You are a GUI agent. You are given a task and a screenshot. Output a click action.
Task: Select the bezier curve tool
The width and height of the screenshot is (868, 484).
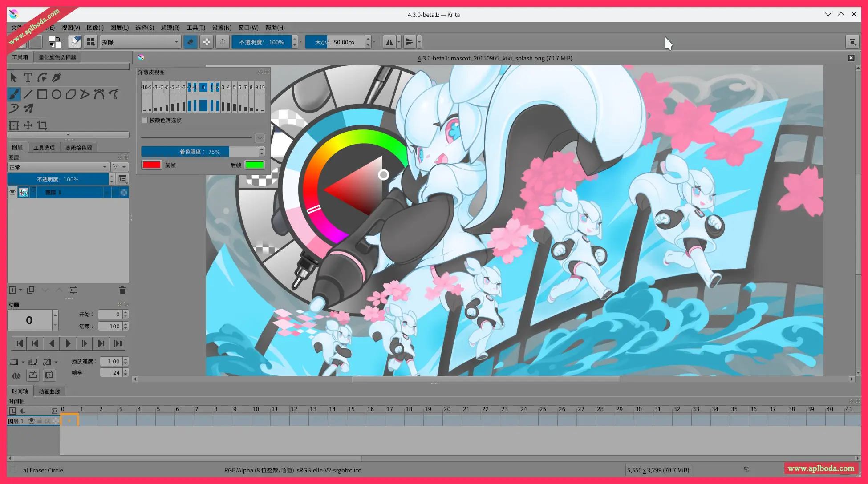click(x=99, y=94)
